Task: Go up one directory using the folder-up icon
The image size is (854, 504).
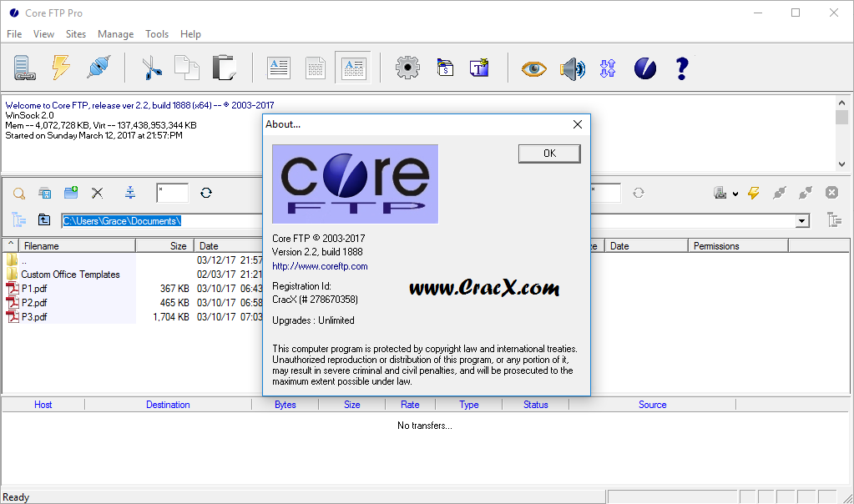Action: [44, 220]
